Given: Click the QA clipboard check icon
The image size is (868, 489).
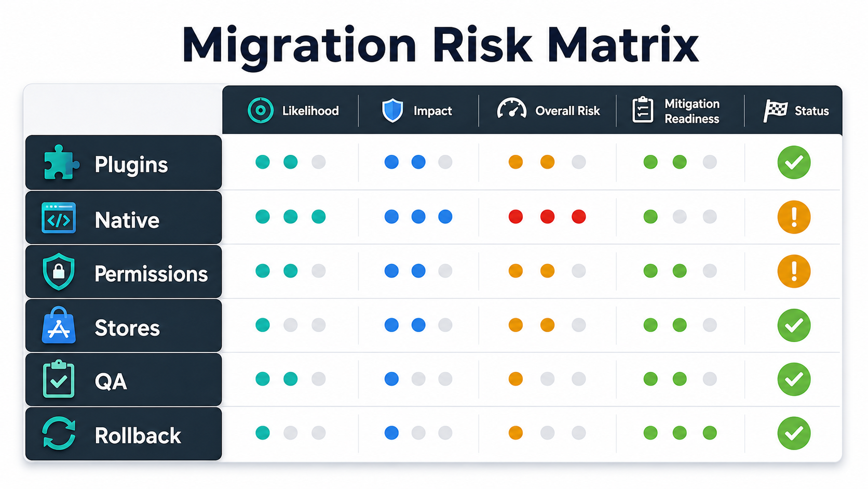Looking at the screenshot, I should 59,379.
